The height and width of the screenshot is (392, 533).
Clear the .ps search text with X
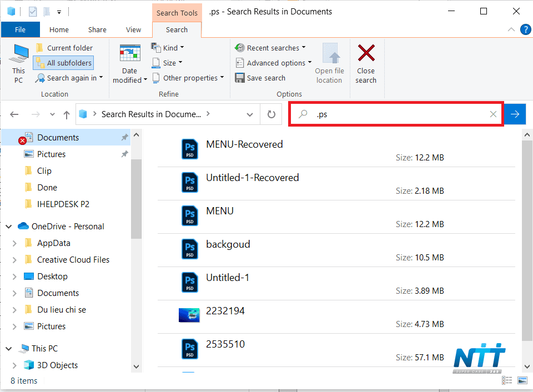point(493,114)
